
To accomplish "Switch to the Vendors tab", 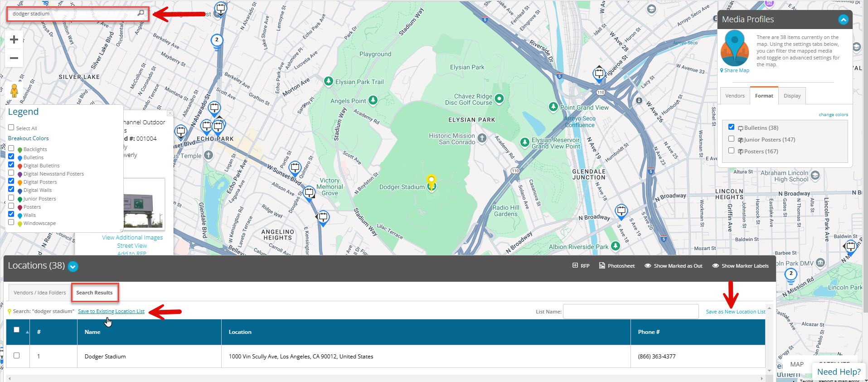I will [x=735, y=96].
